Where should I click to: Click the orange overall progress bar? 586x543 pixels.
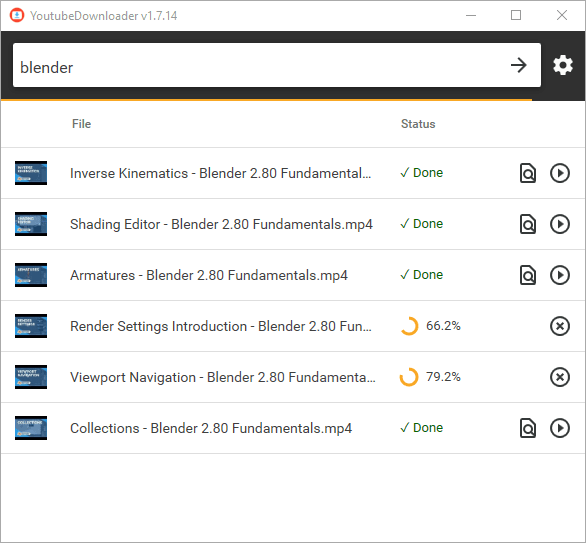tap(266, 100)
